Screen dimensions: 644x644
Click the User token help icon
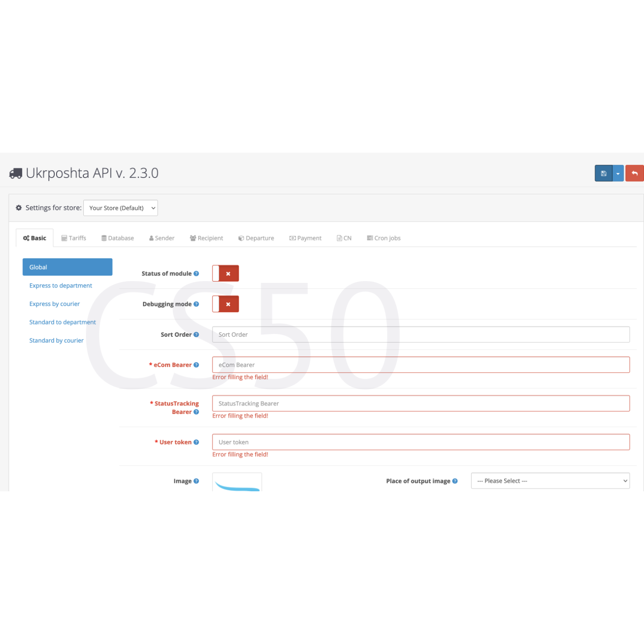tap(196, 443)
